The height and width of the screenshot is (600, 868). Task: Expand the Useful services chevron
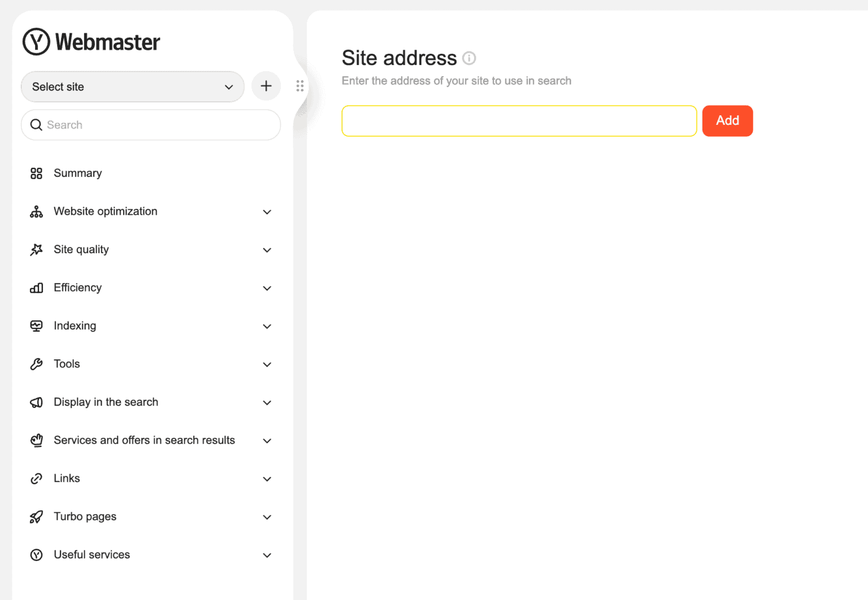coord(267,555)
